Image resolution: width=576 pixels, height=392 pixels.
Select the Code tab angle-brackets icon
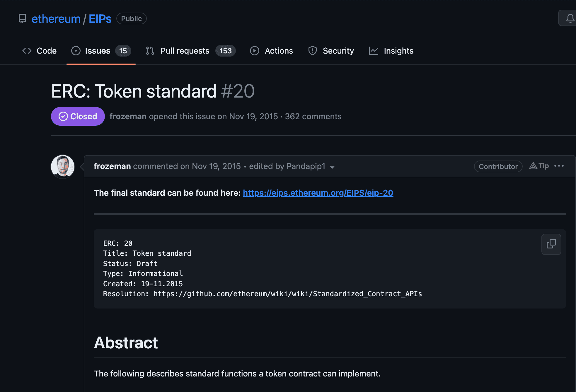(27, 51)
